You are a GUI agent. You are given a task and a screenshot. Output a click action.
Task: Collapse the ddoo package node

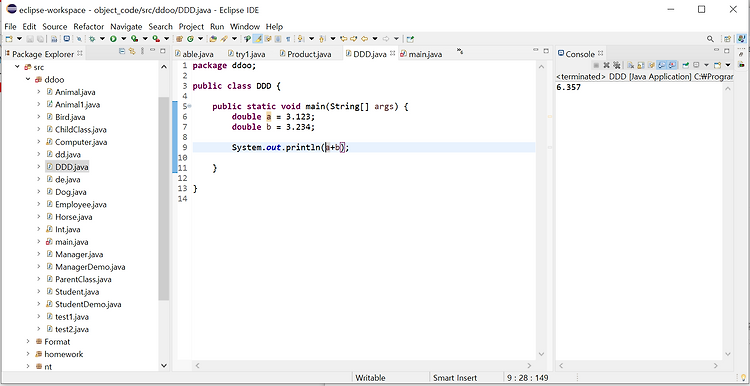pyautogui.click(x=28, y=79)
